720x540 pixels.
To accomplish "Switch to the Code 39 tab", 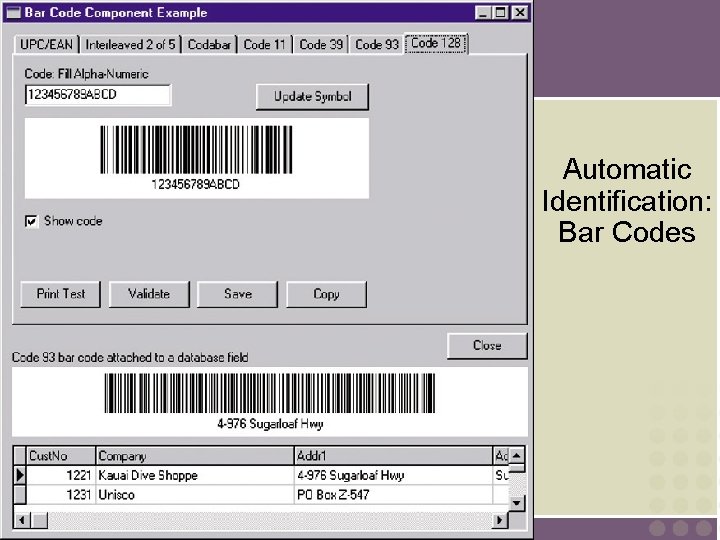I will [x=321, y=45].
